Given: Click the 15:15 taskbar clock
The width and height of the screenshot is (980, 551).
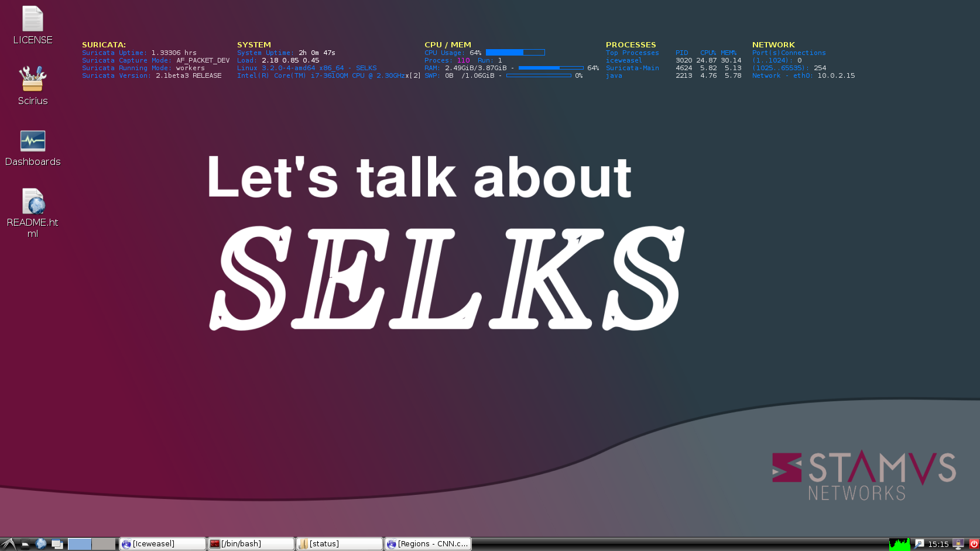Looking at the screenshot, I should point(938,544).
